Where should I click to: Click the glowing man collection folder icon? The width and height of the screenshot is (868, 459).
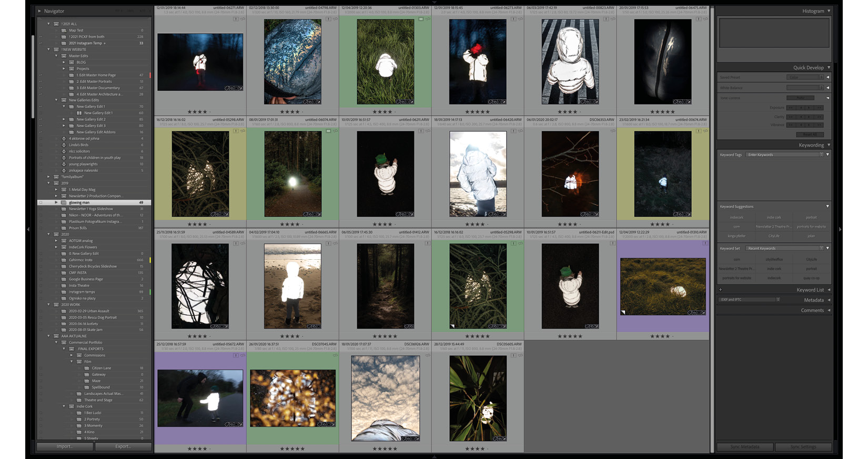(64, 202)
